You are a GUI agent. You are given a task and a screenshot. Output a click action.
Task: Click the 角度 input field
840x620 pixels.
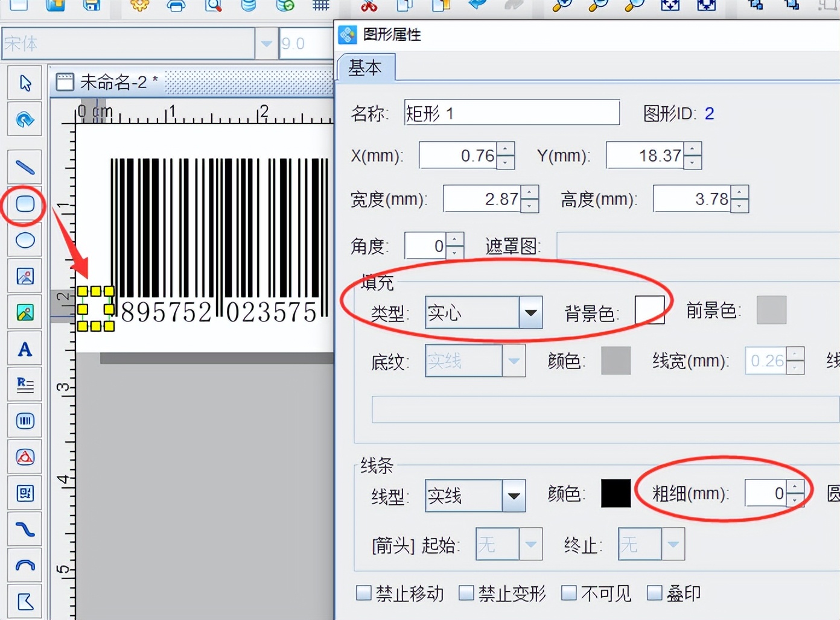[425, 245]
